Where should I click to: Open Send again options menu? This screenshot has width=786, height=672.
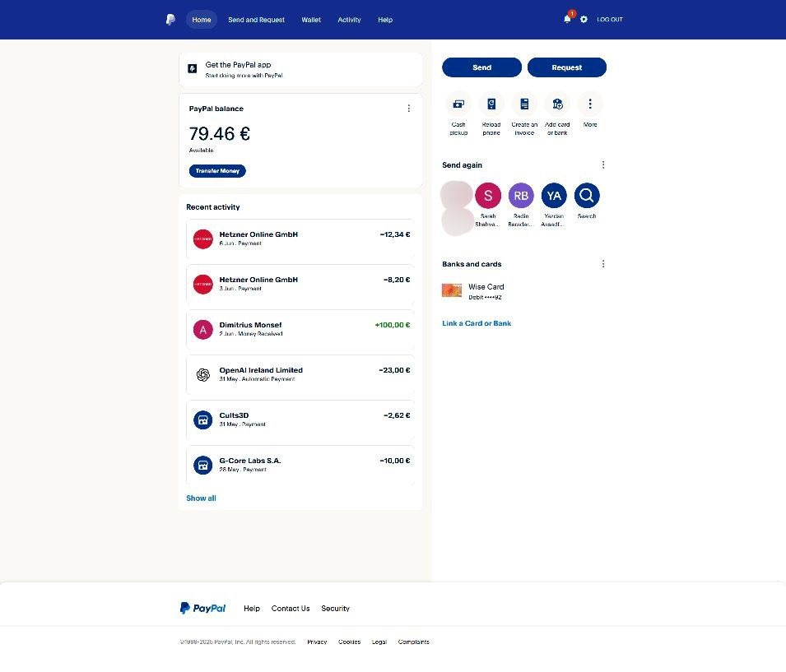pyautogui.click(x=603, y=165)
